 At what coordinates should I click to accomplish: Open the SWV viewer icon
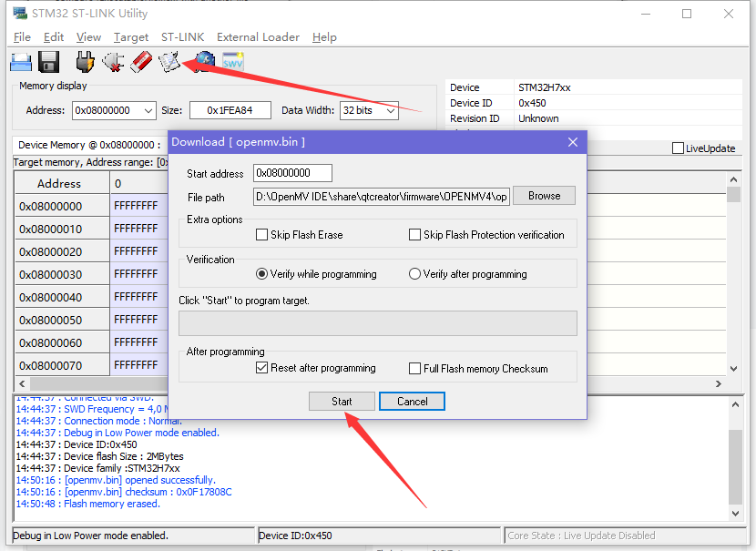[x=233, y=62]
